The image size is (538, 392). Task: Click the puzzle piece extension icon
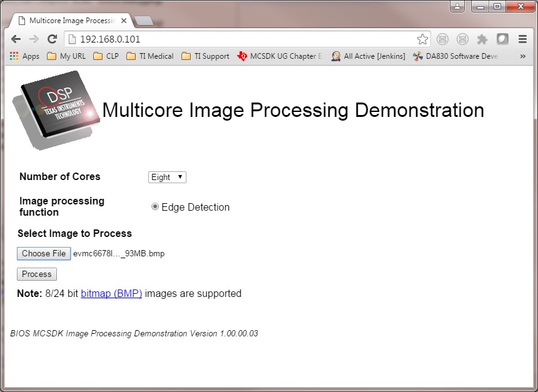tap(482, 39)
